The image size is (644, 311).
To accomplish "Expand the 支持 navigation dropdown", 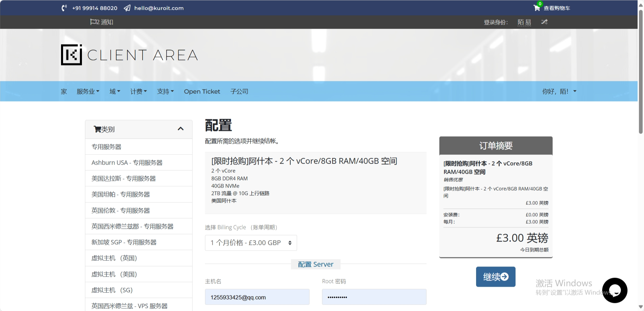I will (x=165, y=91).
